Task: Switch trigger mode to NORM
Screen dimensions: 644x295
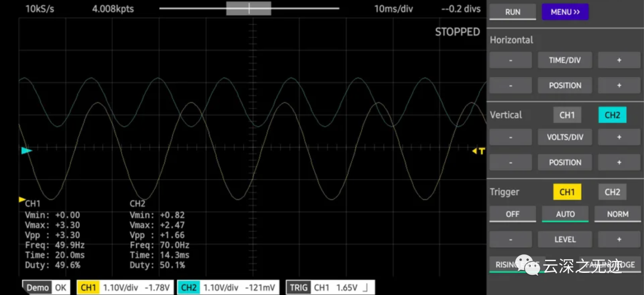Action: (x=618, y=214)
